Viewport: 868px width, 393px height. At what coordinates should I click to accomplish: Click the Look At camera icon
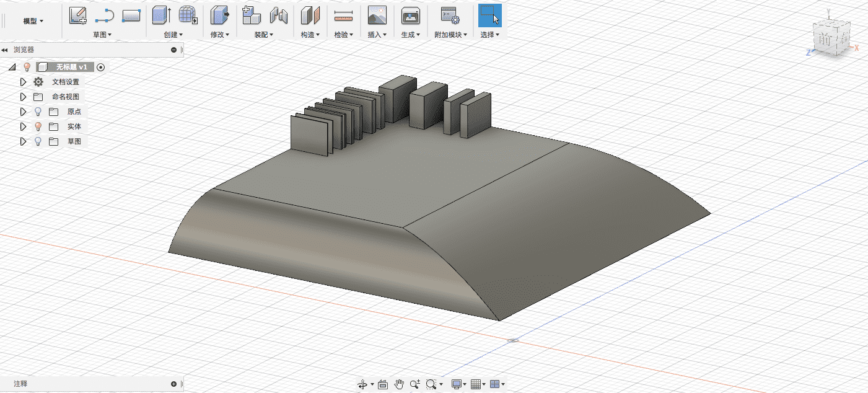pos(383,384)
